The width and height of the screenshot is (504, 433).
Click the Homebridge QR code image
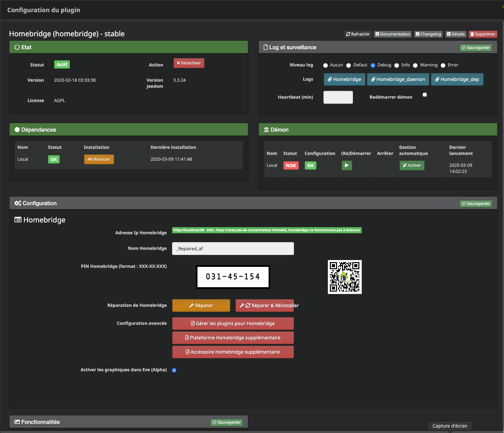[x=344, y=277]
